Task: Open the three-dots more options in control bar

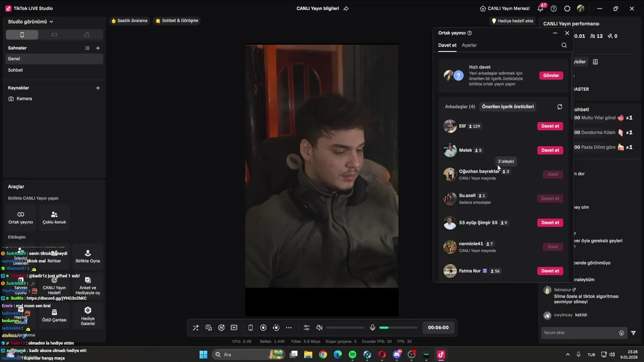Action: (289, 328)
